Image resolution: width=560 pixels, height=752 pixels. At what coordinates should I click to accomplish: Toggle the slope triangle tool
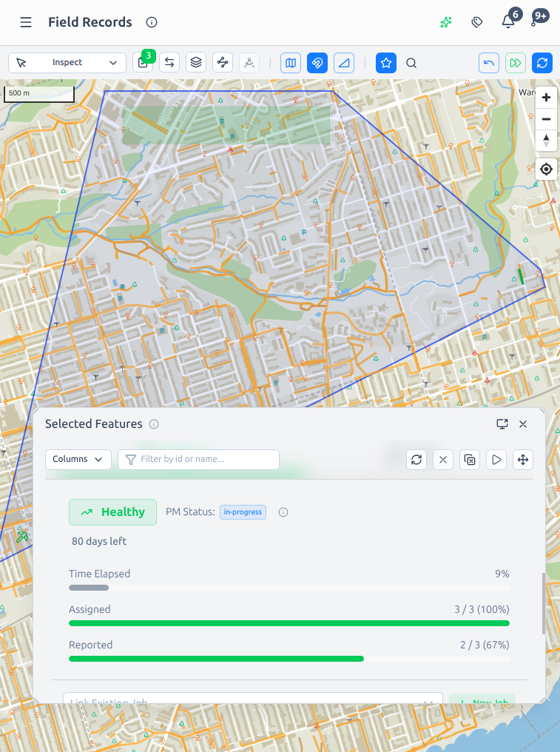tap(344, 63)
